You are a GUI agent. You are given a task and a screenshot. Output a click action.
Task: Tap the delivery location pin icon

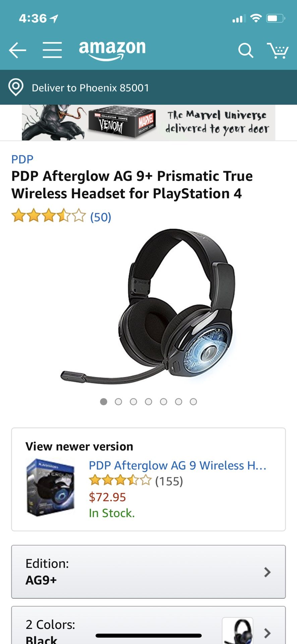click(16, 88)
